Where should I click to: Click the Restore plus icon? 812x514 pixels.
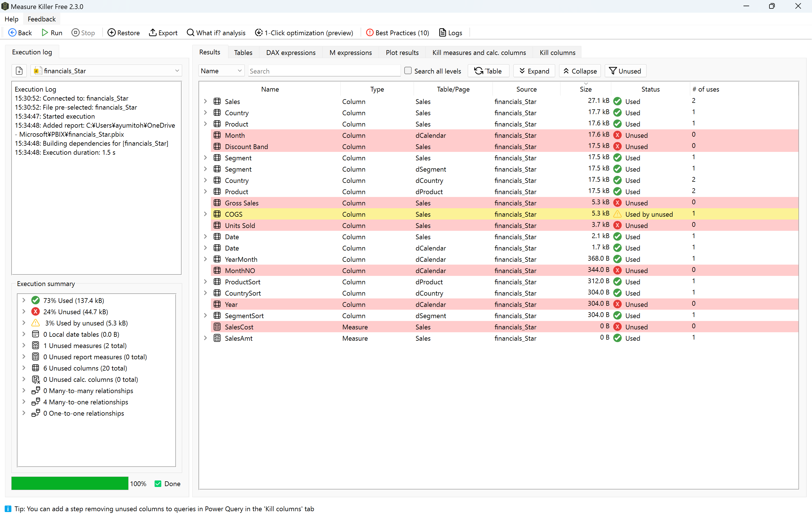coord(111,33)
